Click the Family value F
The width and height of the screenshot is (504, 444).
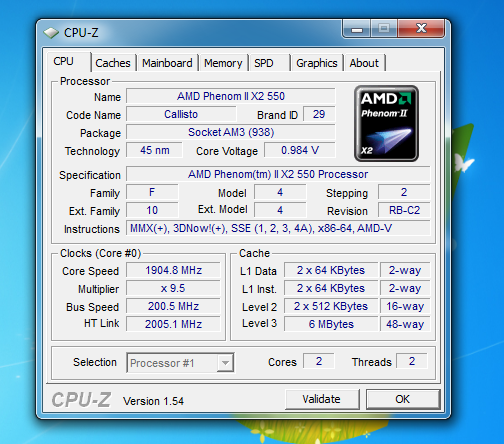click(x=152, y=192)
